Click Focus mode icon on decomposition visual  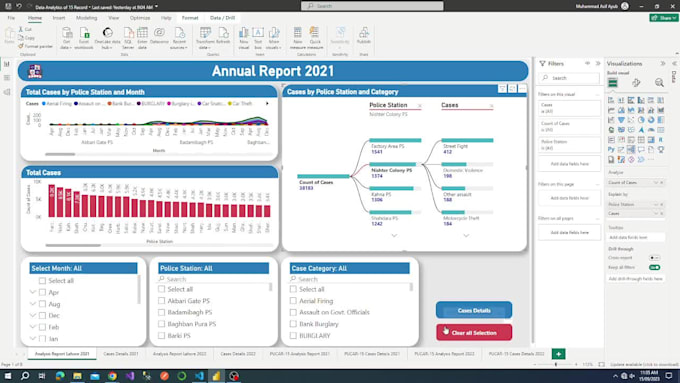coord(512,88)
